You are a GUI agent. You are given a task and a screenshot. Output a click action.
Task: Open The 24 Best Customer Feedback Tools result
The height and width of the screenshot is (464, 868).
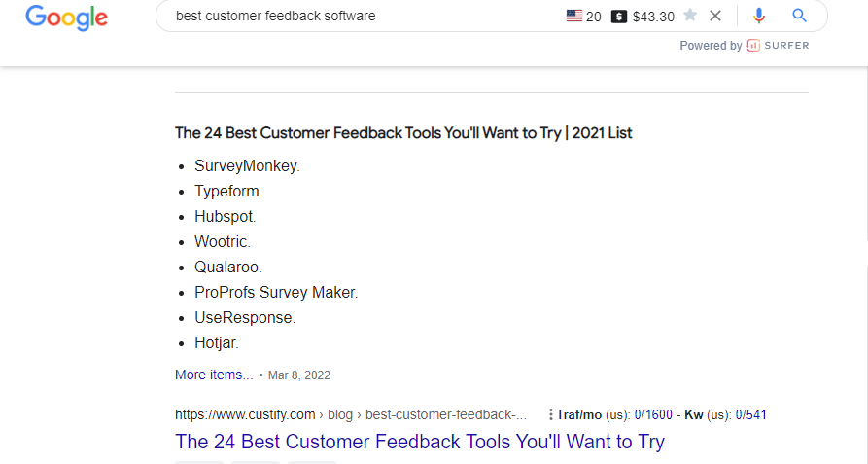pyautogui.click(x=419, y=442)
